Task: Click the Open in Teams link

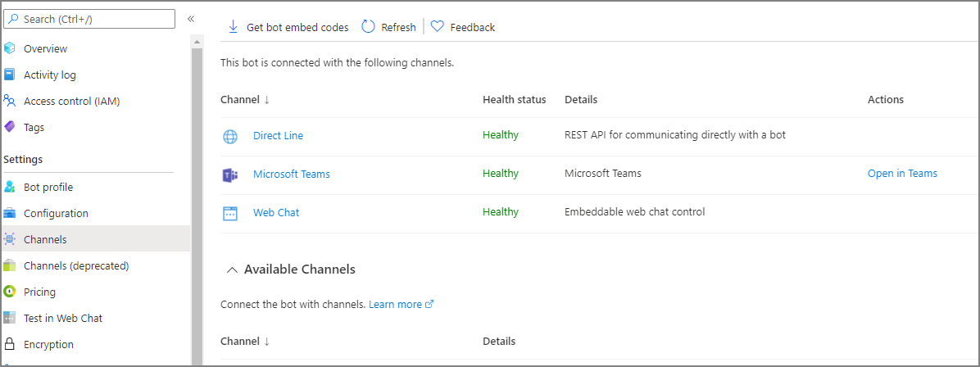Action: [902, 173]
